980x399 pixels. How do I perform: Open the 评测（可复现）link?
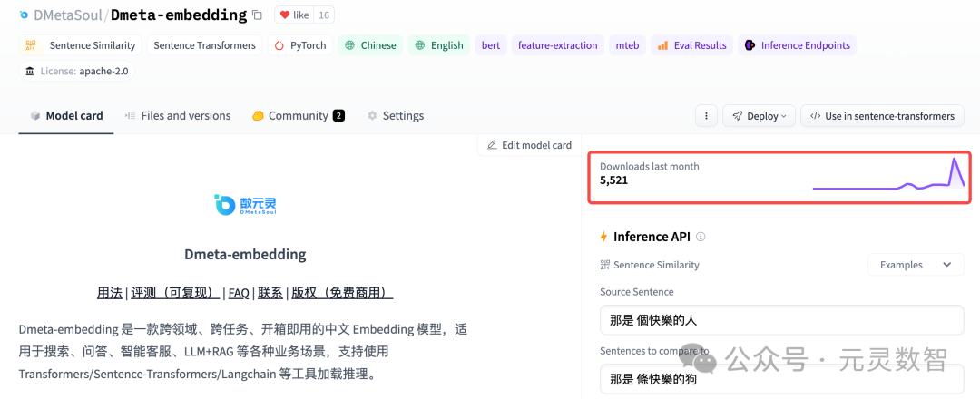[176, 293]
